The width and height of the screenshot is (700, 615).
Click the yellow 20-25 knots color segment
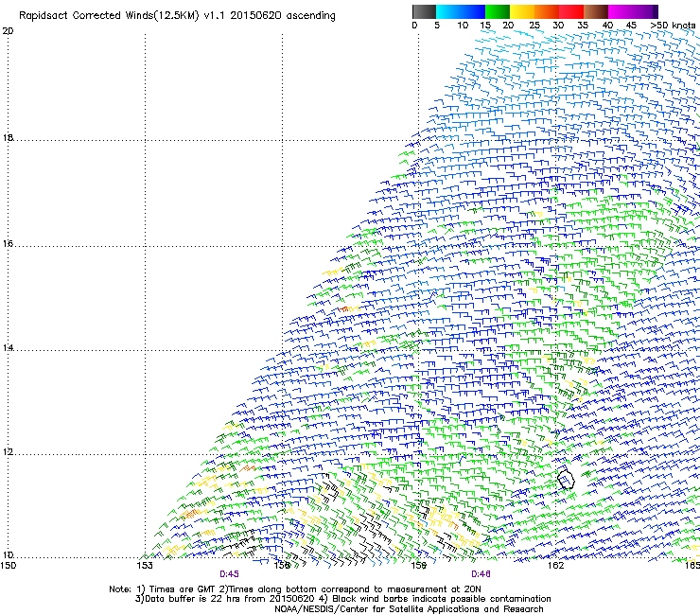522,11
